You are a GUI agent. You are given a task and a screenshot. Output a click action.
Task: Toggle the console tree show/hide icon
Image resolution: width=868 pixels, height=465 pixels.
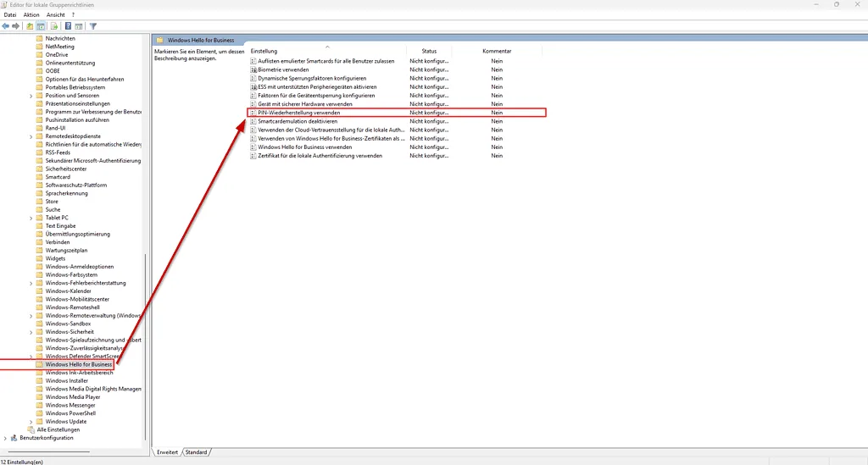point(41,26)
